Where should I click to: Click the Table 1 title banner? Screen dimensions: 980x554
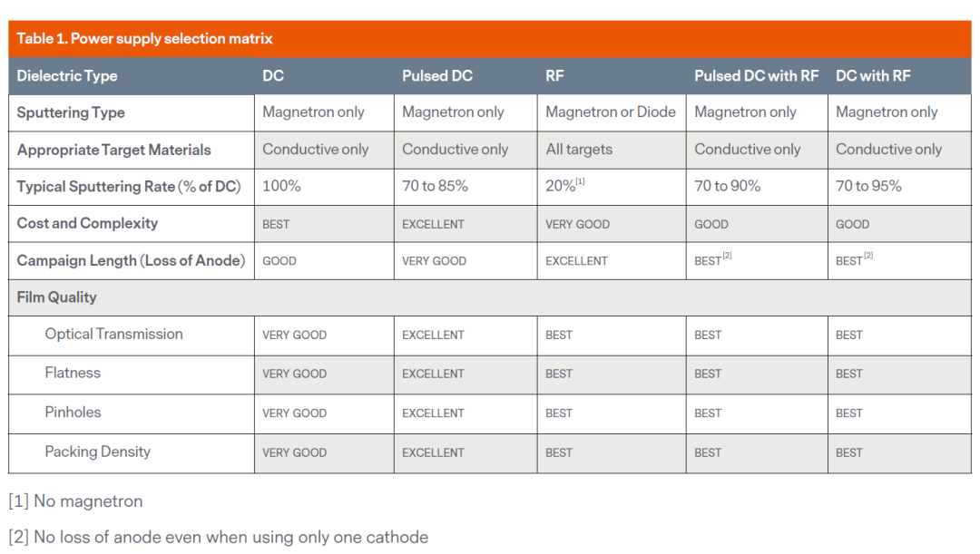point(145,39)
